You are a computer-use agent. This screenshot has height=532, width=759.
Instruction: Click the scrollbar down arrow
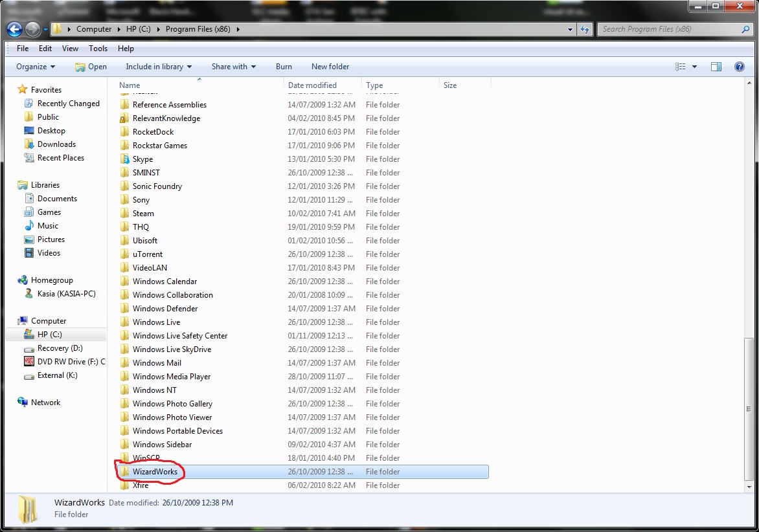(749, 486)
